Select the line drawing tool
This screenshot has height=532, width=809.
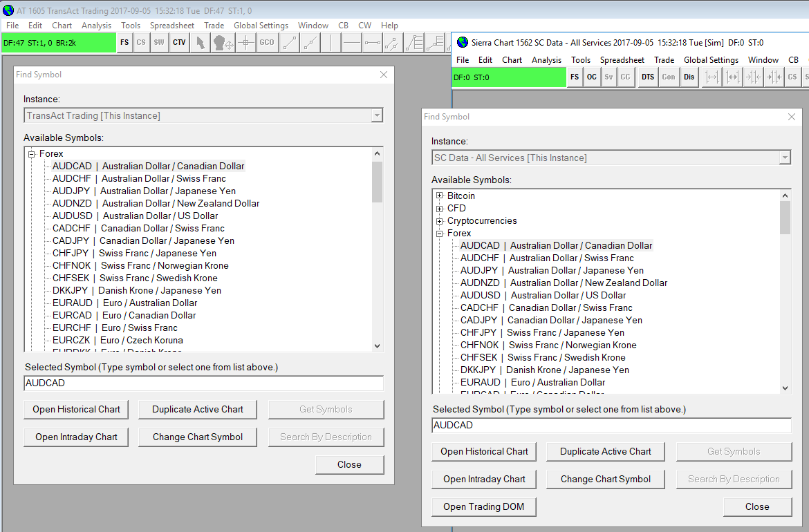pyautogui.click(x=290, y=43)
